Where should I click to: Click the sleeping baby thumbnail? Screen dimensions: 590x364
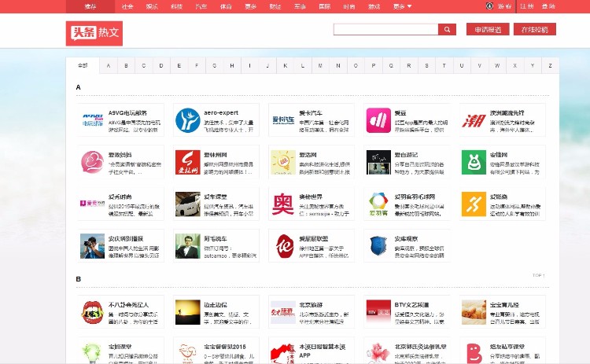[474, 312]
